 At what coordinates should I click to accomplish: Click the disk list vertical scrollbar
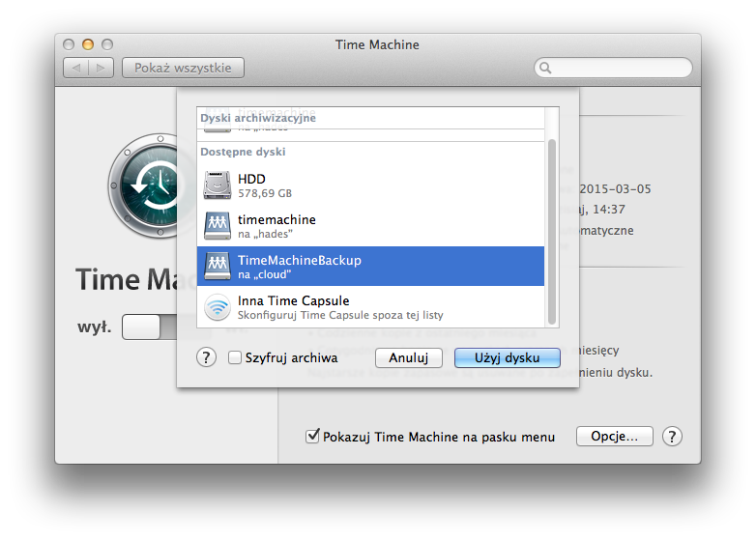552,232
